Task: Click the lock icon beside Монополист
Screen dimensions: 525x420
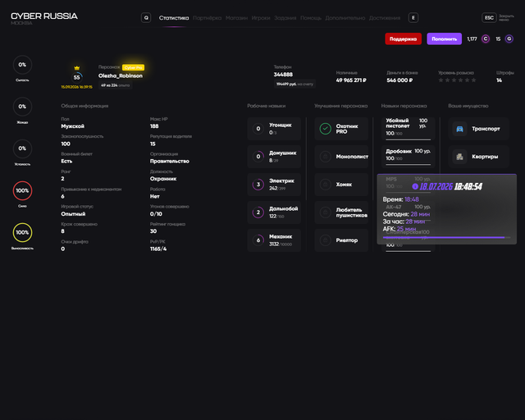Action: pyautogui.click(x=325, y=157)
